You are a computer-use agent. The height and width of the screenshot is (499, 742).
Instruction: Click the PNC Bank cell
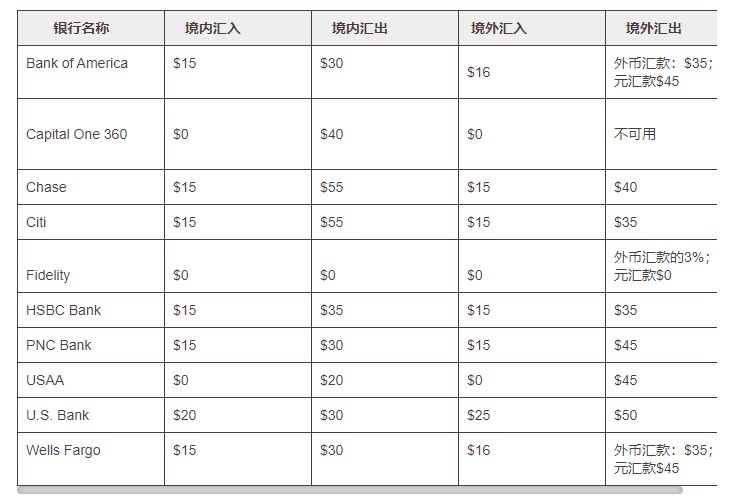point(91,345)
